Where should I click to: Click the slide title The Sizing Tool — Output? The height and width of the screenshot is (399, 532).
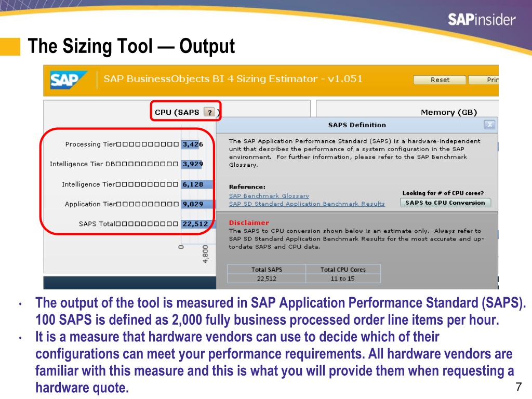[131, 46]
